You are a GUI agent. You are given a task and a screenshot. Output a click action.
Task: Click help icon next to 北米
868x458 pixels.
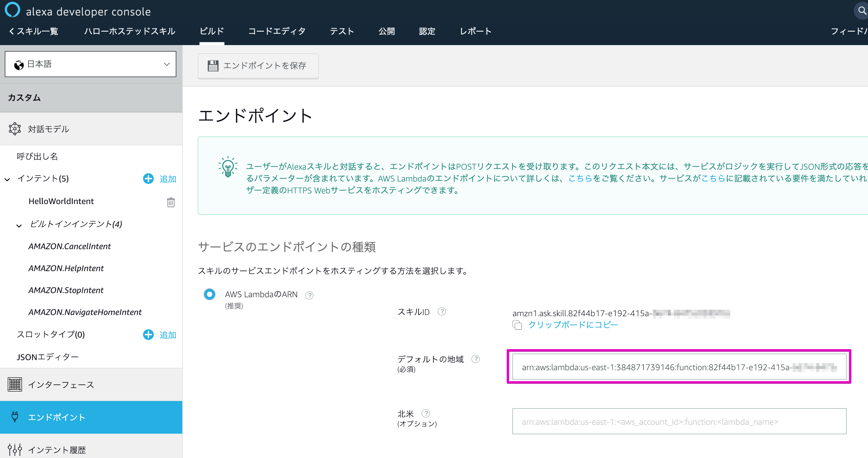[426, 413]
